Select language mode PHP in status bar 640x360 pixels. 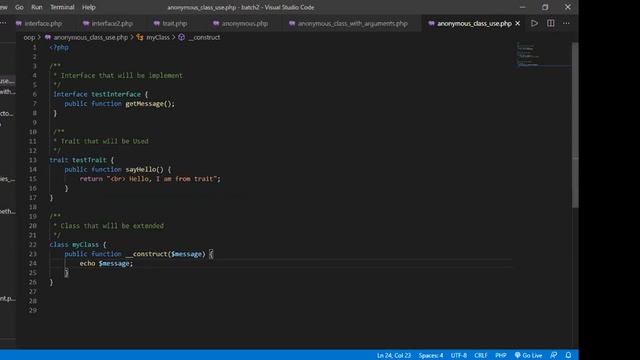[x=501, y=355]
